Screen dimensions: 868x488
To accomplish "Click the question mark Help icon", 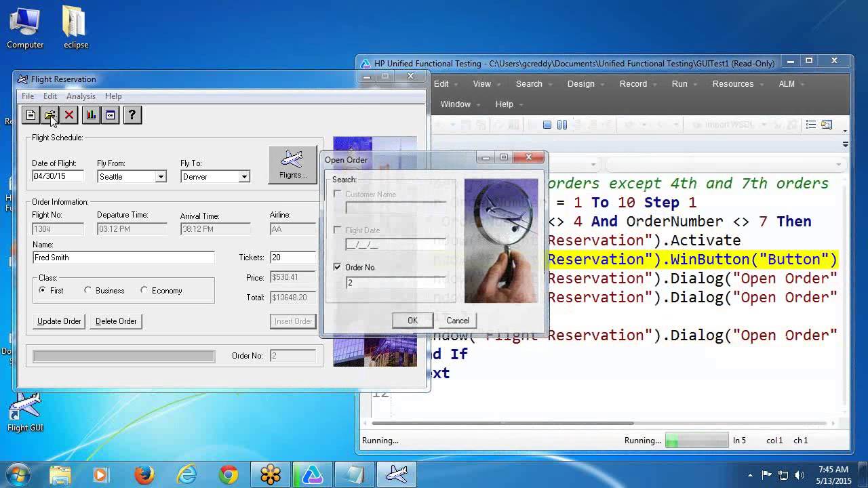I will click(132, 115).
